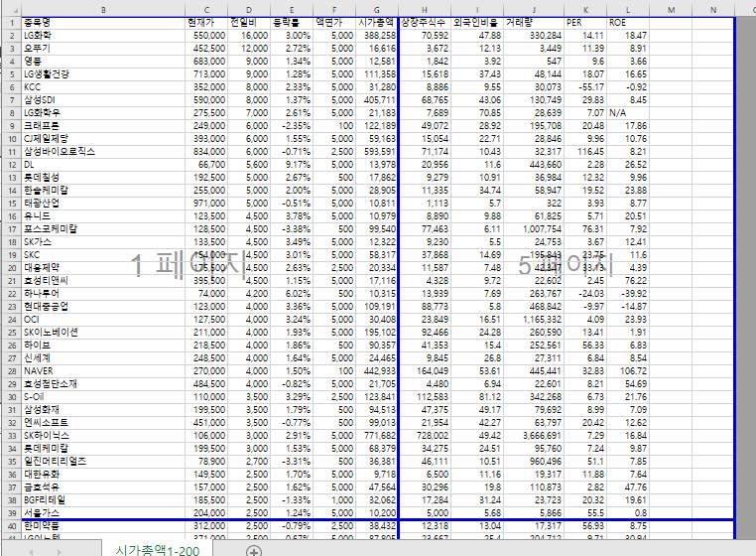Select row 40 header
756x556 pixels.
[12, 526]
